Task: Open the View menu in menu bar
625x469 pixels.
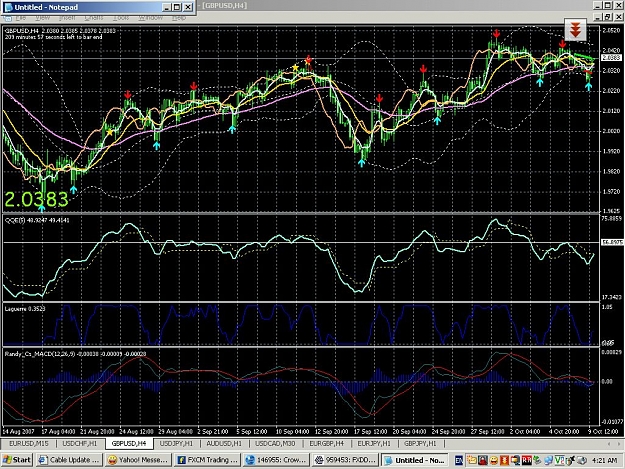Action: click(x=42, y=18)
